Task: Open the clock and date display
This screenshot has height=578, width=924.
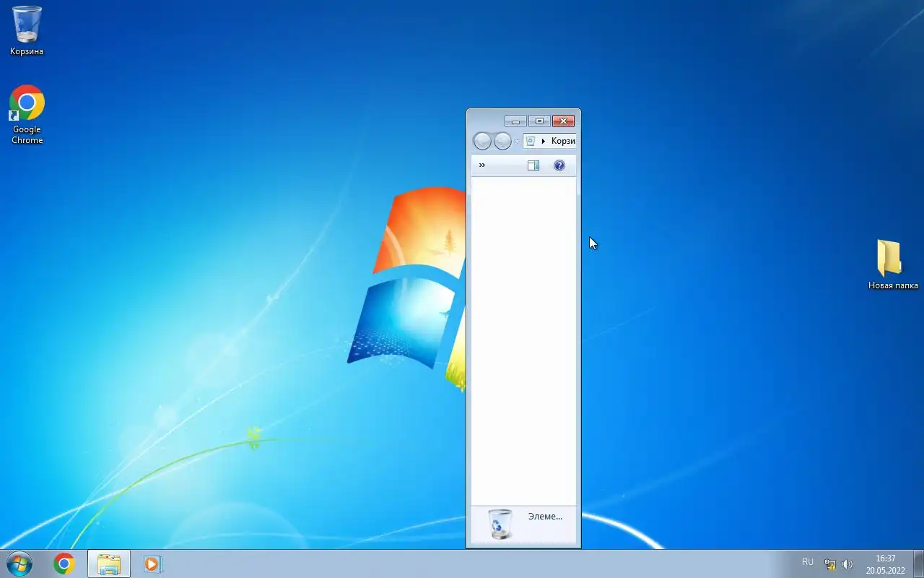Action: pos(885,564)
